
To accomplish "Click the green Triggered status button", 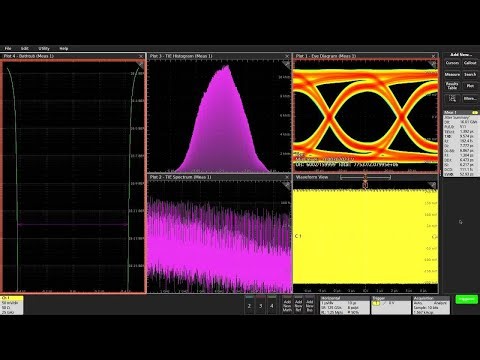I will pos(466,299).
